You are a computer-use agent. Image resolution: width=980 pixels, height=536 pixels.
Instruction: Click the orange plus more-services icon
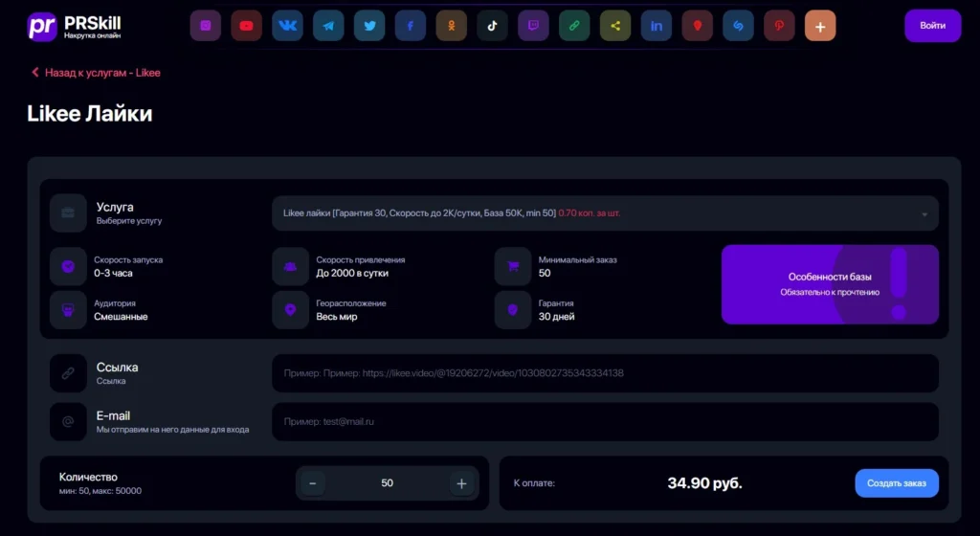tap(820, 26)
